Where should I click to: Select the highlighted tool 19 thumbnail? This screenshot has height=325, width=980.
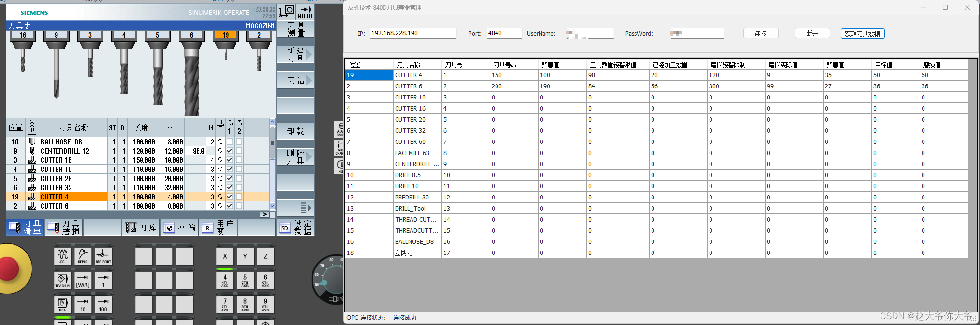click(226, 46)
